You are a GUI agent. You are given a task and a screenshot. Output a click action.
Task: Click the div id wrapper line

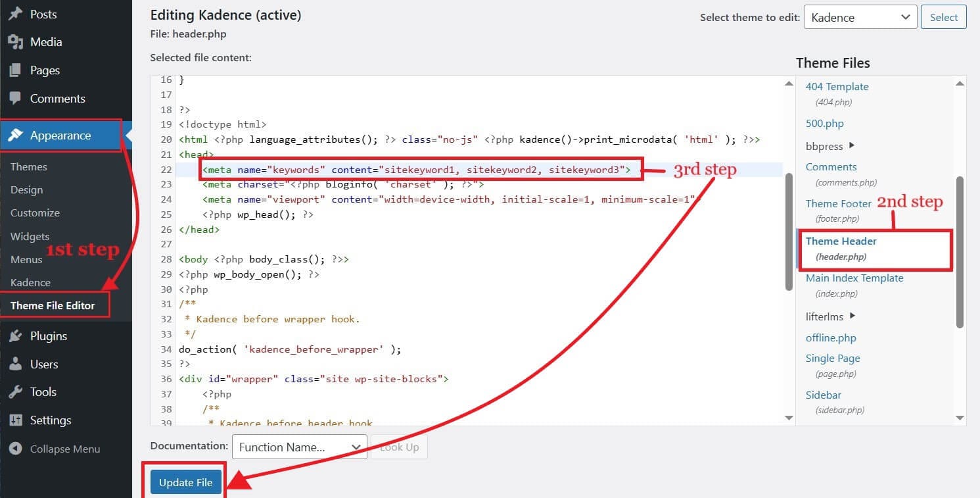314,379
